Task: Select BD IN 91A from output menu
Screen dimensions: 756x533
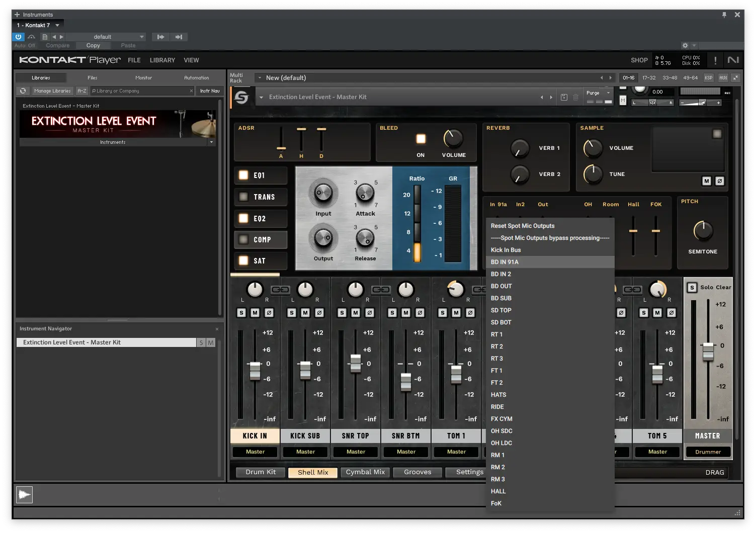Action: coord(550,262)
